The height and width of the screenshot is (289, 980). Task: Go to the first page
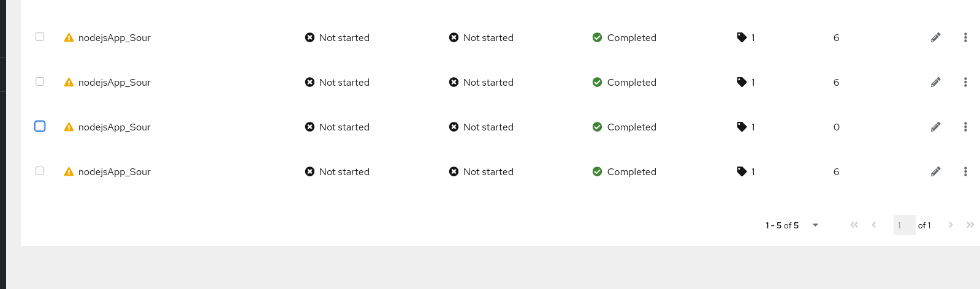click(854, 225)
